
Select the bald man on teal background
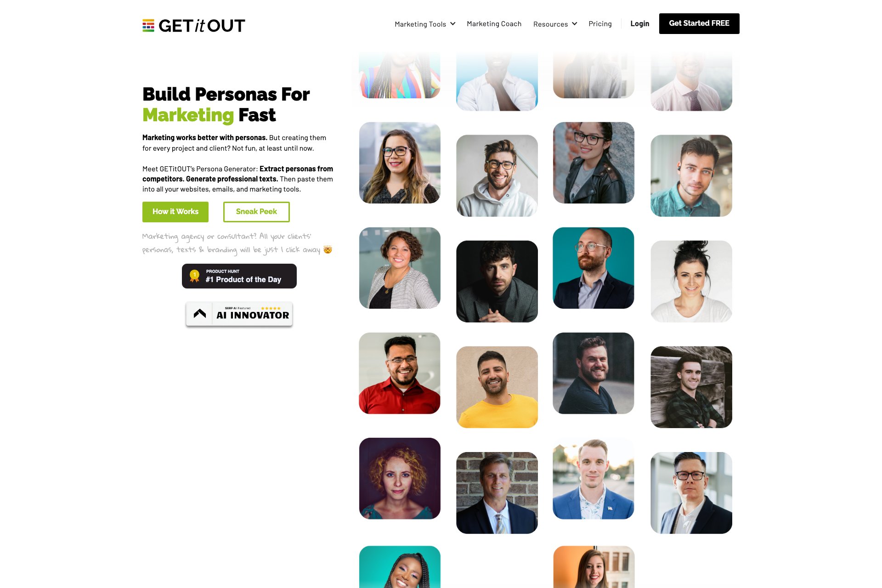click(594, 268)
